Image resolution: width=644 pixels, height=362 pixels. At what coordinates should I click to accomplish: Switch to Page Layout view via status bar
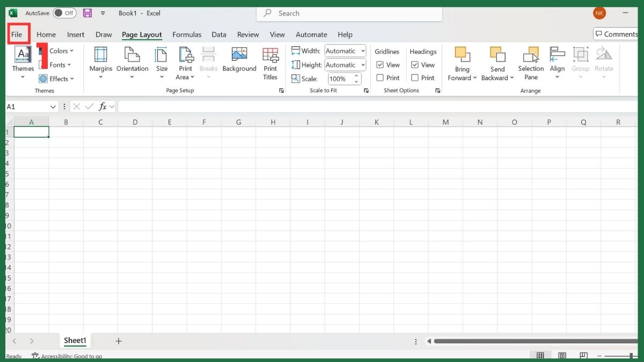pos(562,354)
